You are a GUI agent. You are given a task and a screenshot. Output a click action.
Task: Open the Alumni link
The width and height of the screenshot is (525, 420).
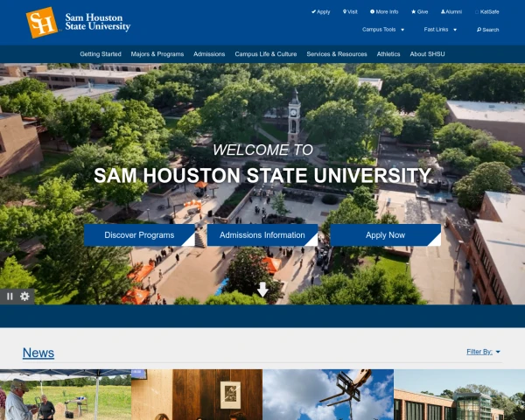451,11
